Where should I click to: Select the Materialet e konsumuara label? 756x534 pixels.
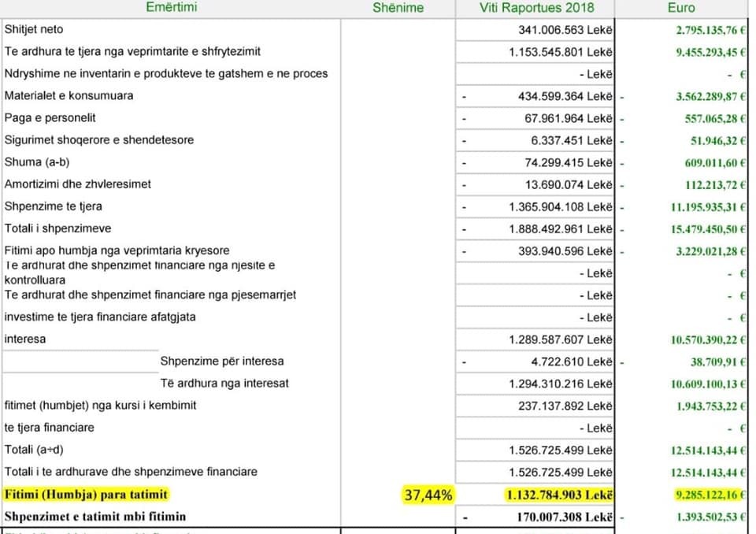tap(69, 95)
